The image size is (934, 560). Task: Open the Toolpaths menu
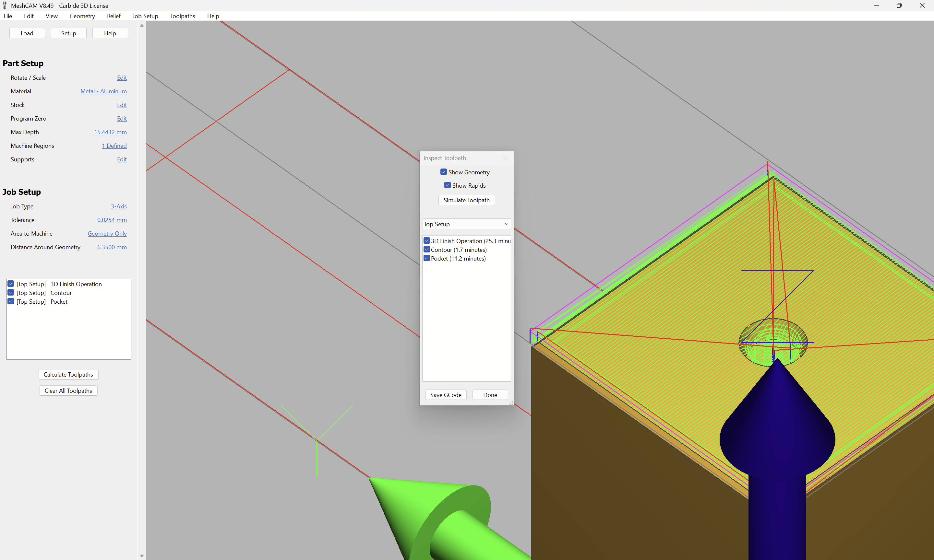pyautogui.click(x=182, y=16)
